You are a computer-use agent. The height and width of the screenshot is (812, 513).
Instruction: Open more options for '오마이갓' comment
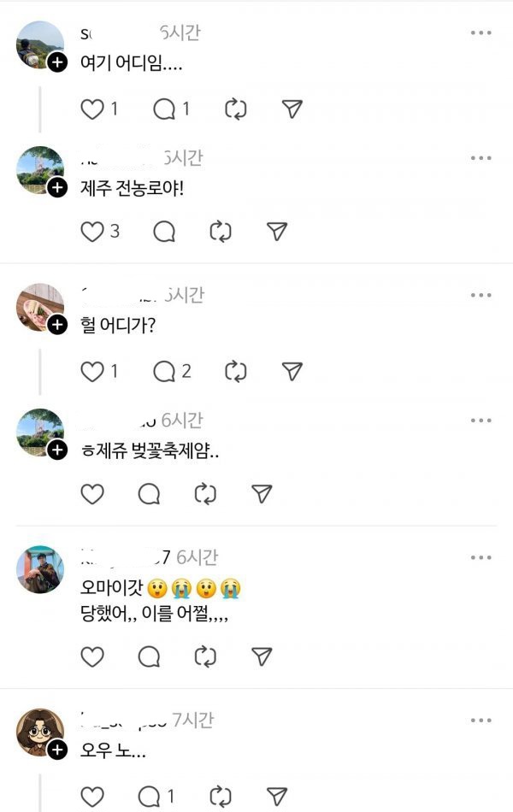coord(481,558)
